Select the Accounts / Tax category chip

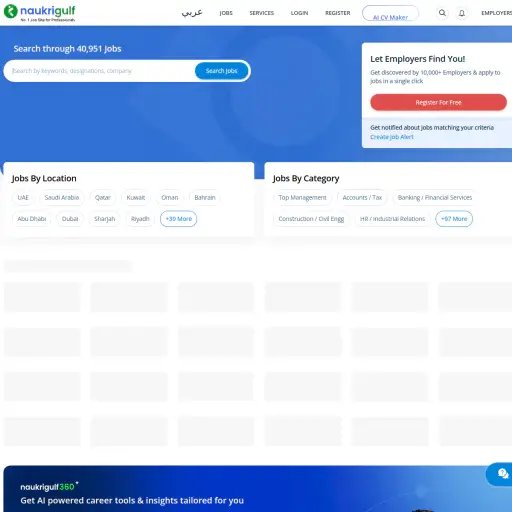click(x=362, y=198)
